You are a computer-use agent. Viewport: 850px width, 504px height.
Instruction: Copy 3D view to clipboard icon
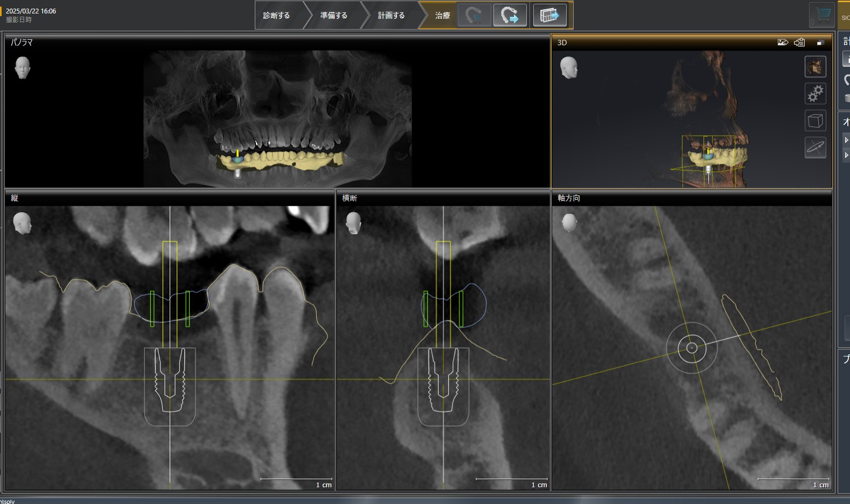[x=799, y=43]
